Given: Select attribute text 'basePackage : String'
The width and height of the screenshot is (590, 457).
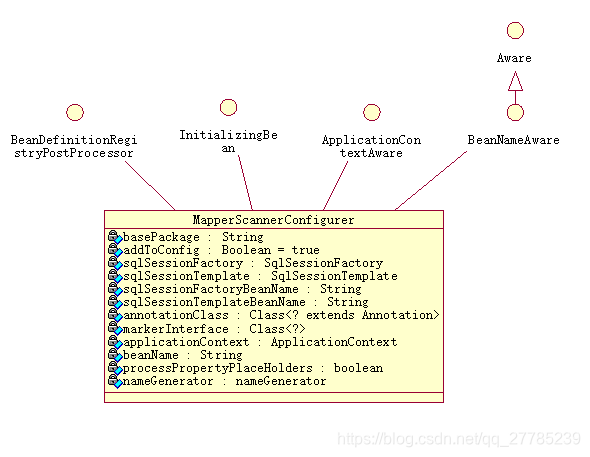Looking at the screenshot, I should pos(193,237).
